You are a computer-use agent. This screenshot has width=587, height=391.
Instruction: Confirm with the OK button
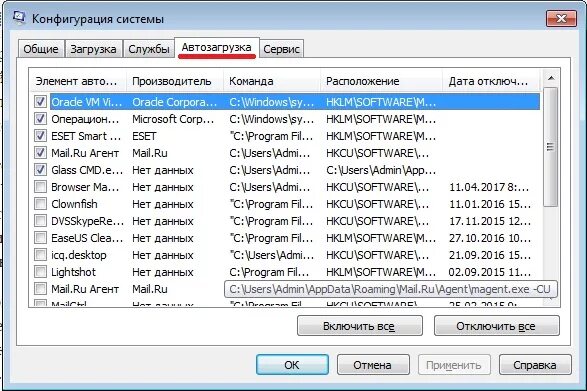pyautogui.click(x=292, y=365)
